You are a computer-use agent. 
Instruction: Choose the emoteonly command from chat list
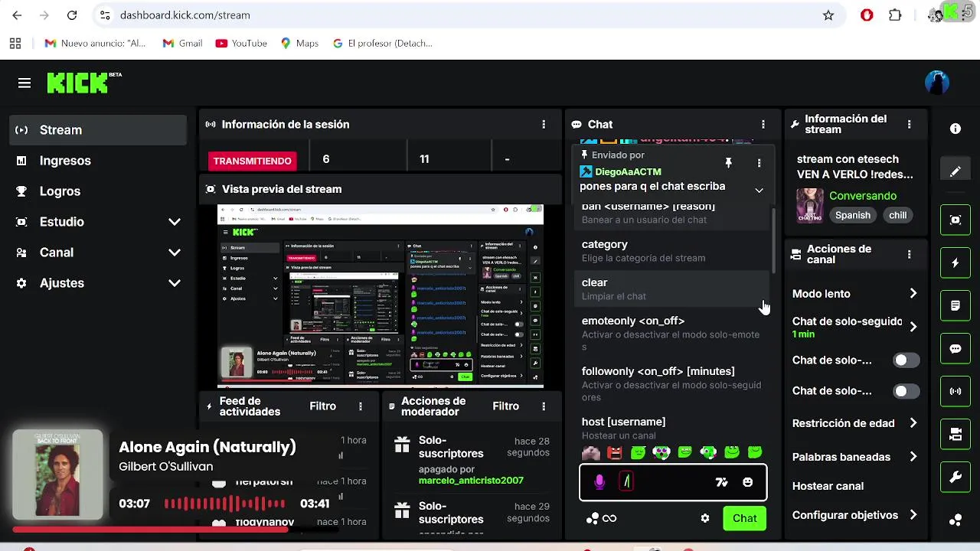(x=672, y=334)
